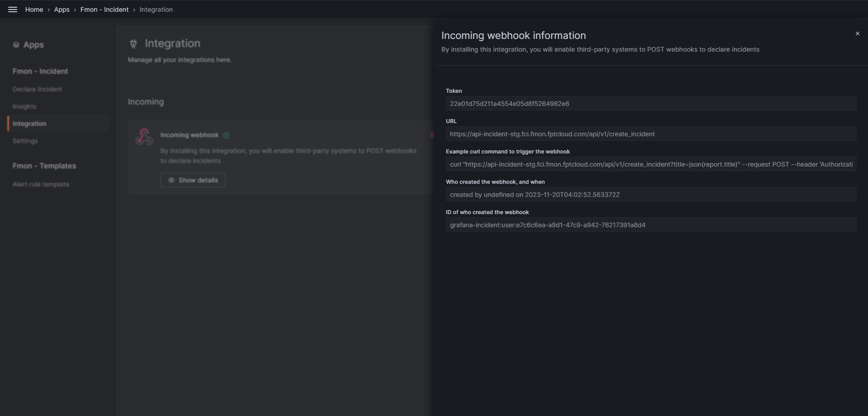The image size is (868, 416).
Task: Click the webhook URL field
Action: [x=650, y=134]
